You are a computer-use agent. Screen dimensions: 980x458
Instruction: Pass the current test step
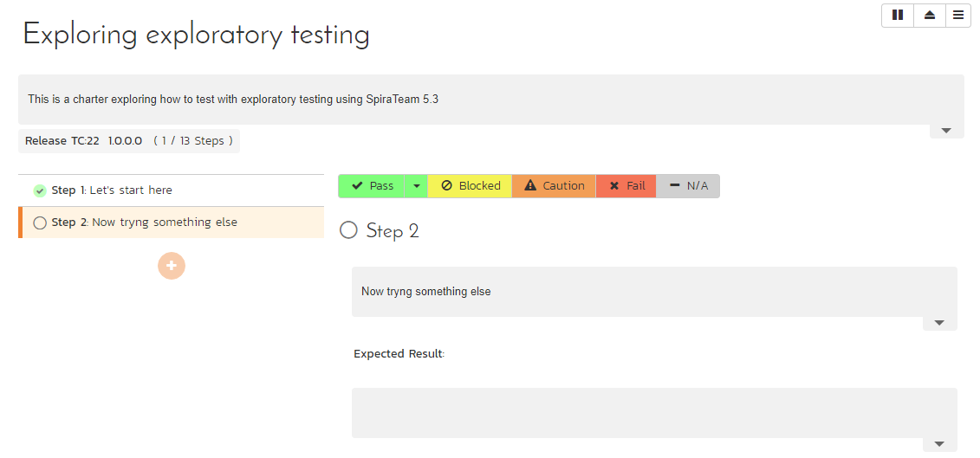[372, 186]
